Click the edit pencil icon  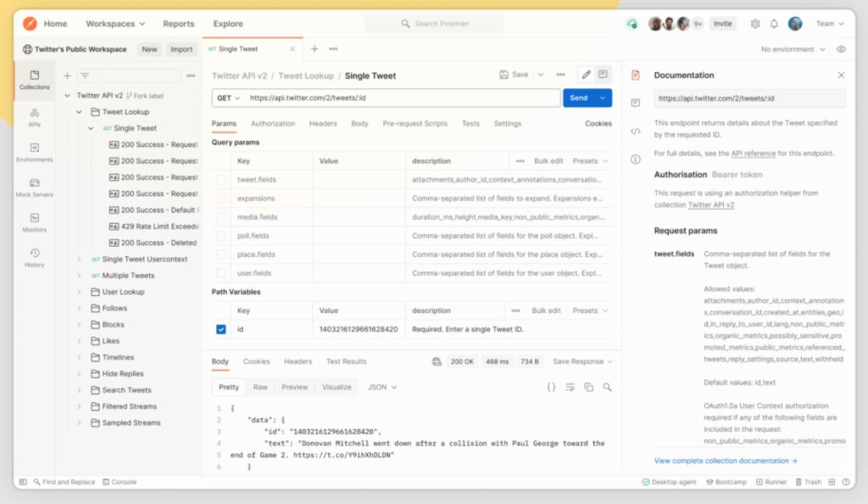(x=586, y=74)
